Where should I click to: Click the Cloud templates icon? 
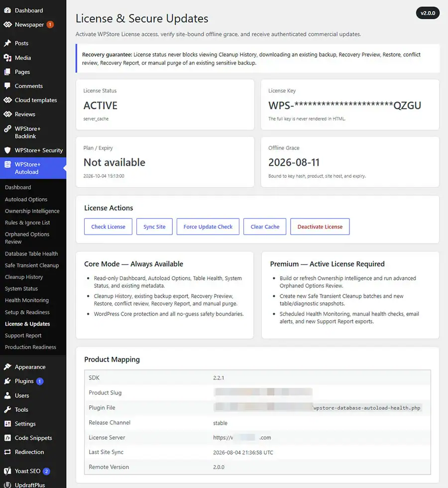[x=7, y=100]
